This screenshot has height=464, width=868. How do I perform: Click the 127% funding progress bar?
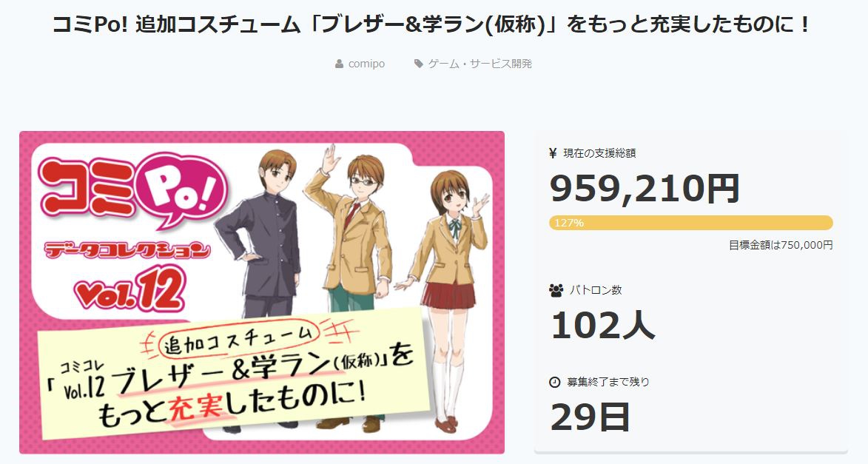click(691, 223)
